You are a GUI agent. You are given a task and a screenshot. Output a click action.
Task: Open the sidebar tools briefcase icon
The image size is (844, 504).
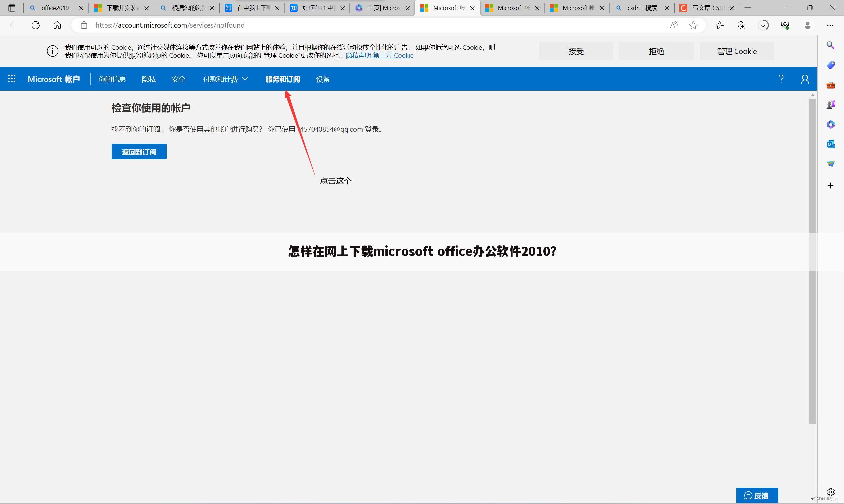coord(830,85)
